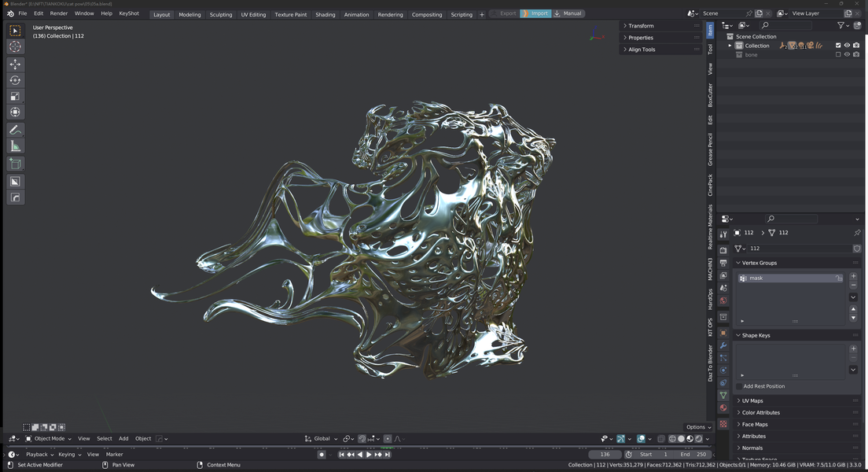
Task: Open the Tool properties tab
Action: tap(723, 234)
